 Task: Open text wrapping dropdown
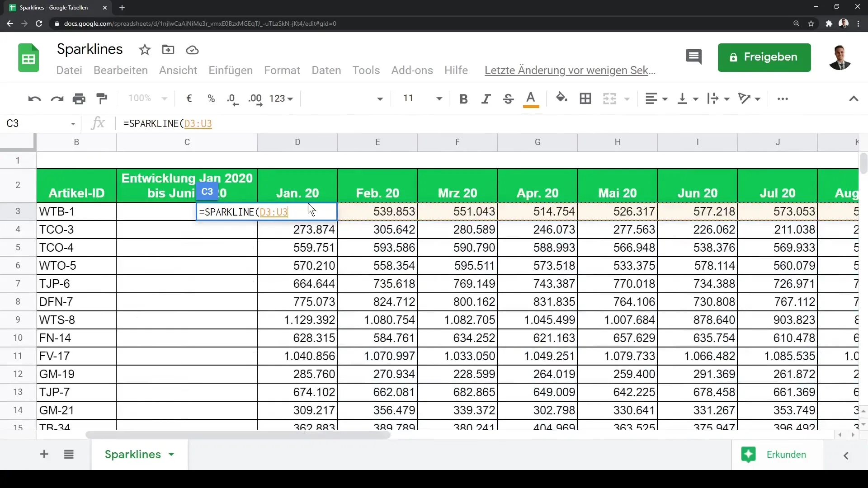coord(719,99)
